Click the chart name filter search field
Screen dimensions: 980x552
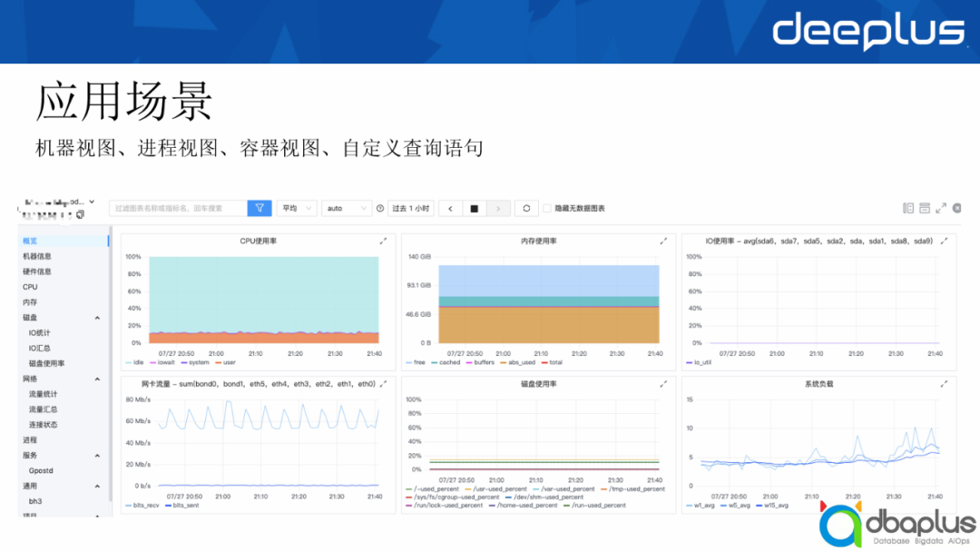[x=178, y=208]
